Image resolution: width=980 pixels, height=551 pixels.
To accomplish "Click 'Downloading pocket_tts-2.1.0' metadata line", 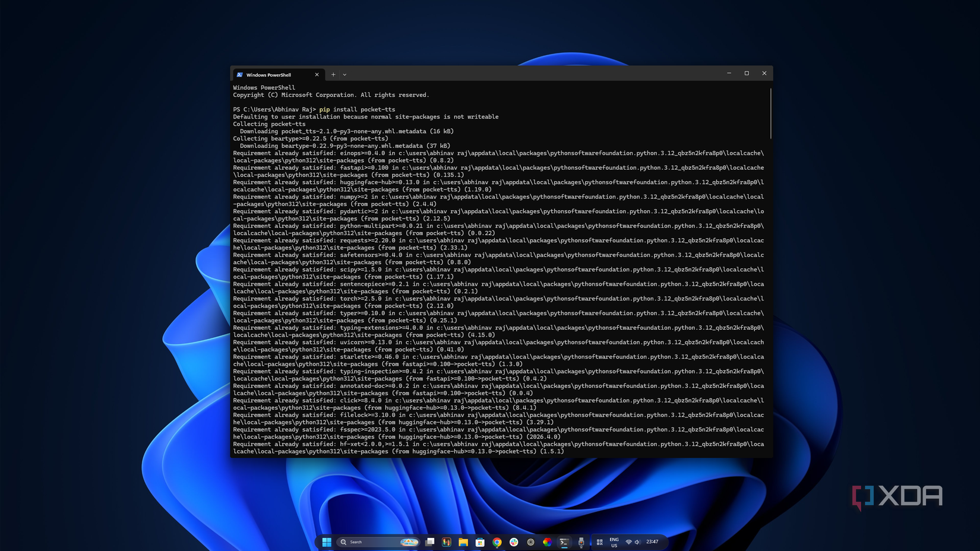I will (346, 131).
